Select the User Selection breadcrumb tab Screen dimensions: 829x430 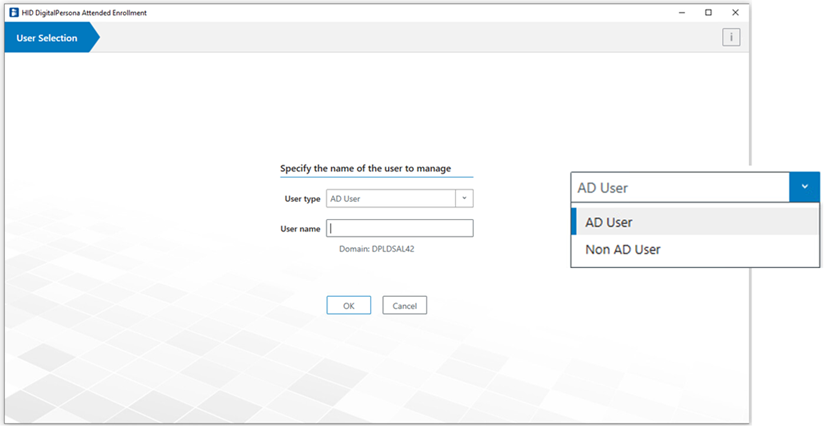click(48, 38)
